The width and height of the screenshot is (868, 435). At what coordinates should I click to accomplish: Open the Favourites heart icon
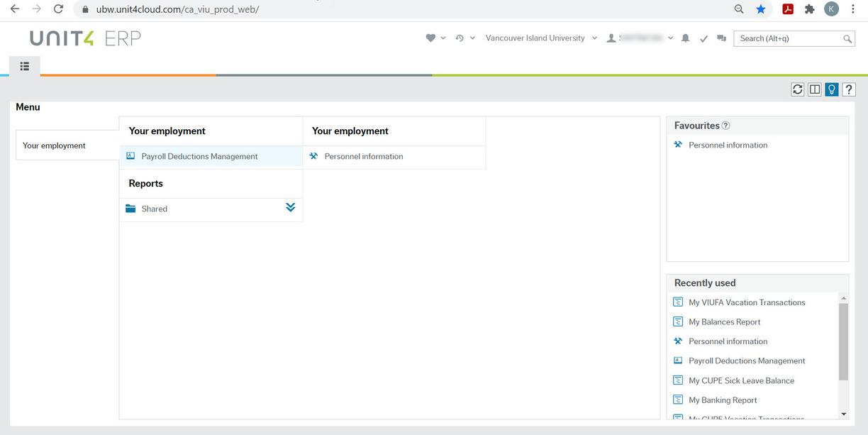point(431,38)
